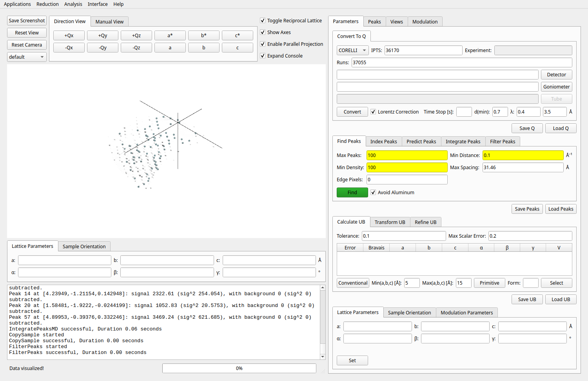
Task: Open the Views tab
Action: [397, 22]
